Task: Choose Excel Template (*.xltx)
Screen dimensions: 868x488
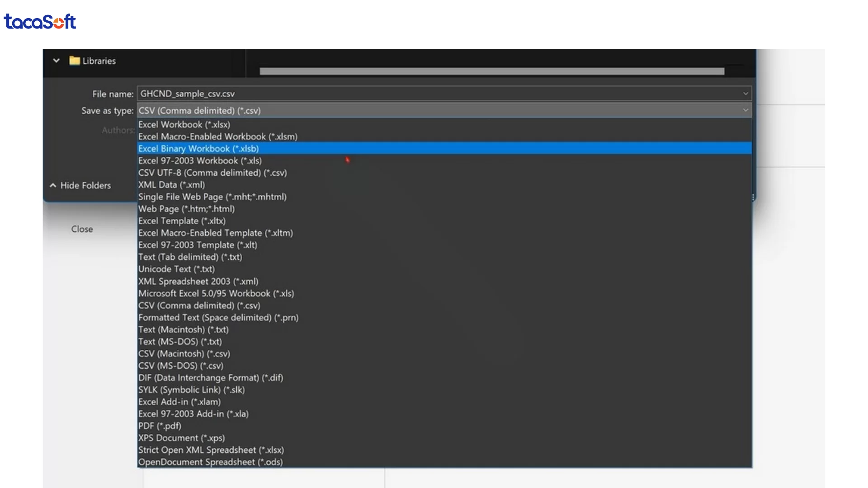Action: coord(444,221)
